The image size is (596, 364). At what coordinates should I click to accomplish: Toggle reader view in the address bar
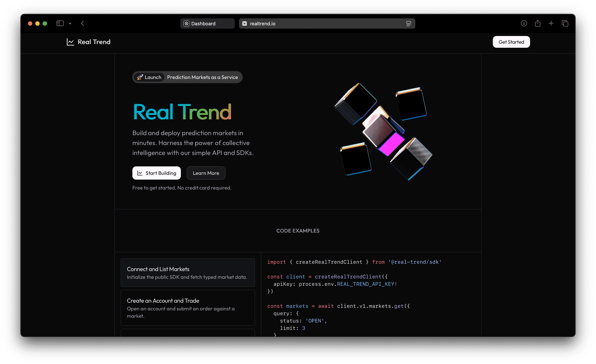pyautogui.click(x=408, y=23)
